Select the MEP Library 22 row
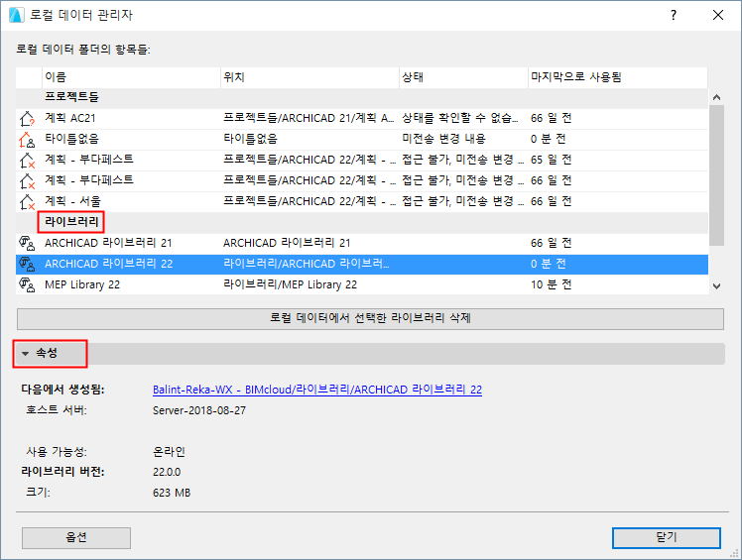Image resolution: width=742 pixels, height=560 pixels. (x=362, y=284)
